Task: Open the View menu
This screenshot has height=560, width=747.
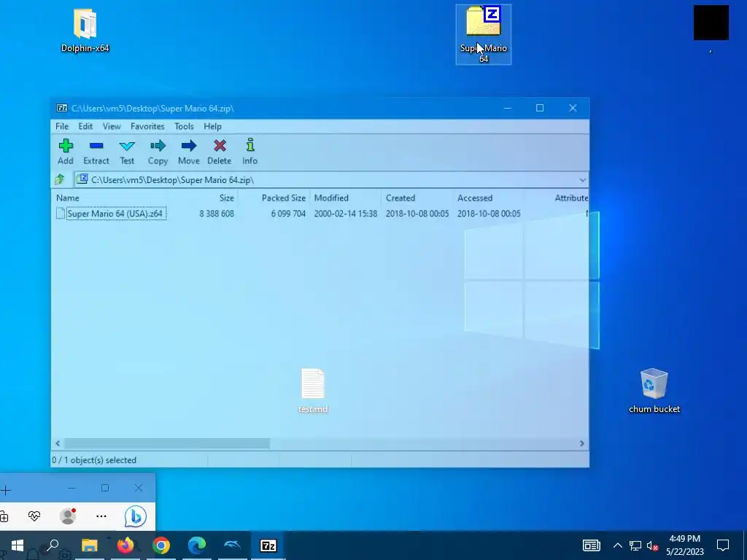Action: 112,126
